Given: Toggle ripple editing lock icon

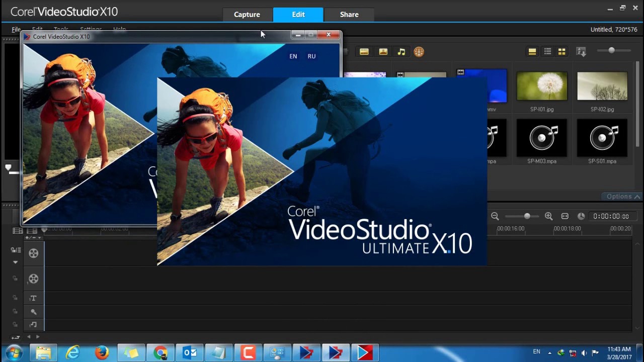Looking at the screenshot, I should tap(16, 250).
